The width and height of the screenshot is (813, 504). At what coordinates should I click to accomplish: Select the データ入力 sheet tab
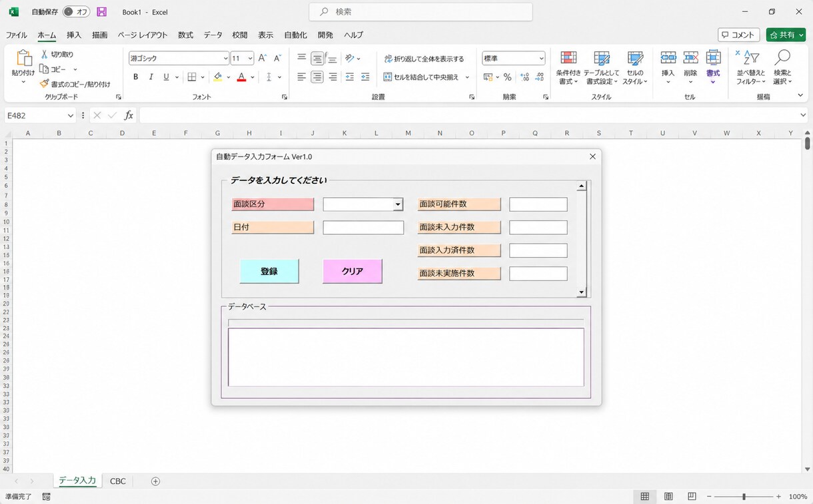(77, 481)
